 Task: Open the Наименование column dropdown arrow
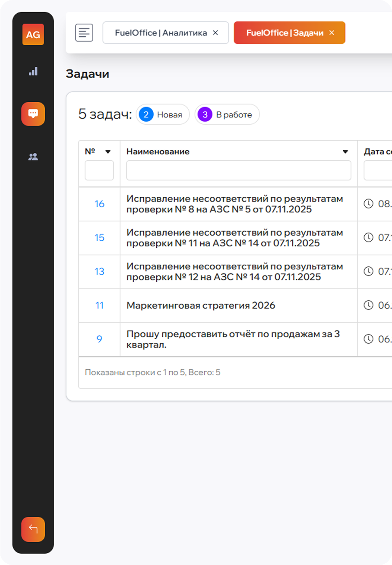pos(345,152)
